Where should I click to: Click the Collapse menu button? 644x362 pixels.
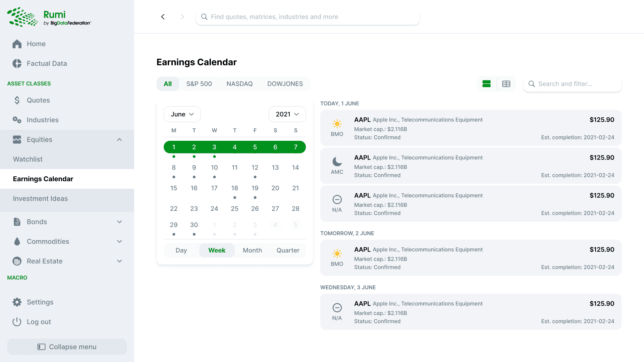pyautogui.click(x=67, y=347)
